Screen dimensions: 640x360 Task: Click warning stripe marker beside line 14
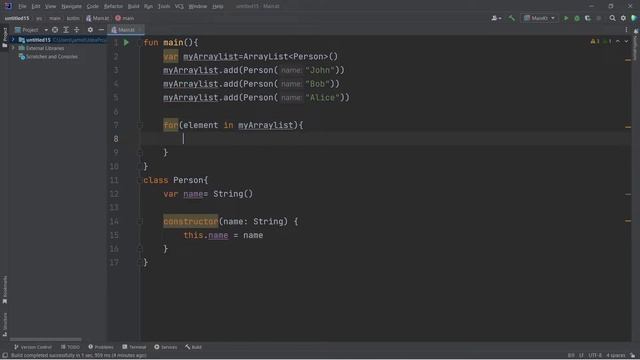(x=628, y=221)
